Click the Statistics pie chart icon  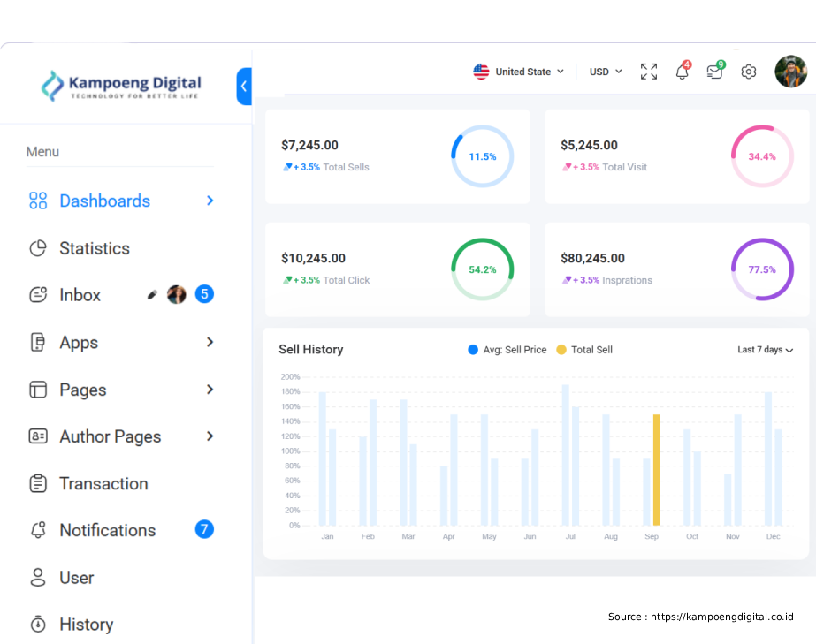tap(38, 248)
